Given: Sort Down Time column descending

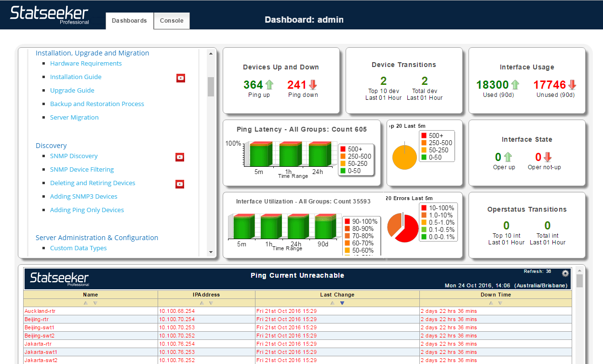Looking at the screenshot, I should [x=500, y=303].
